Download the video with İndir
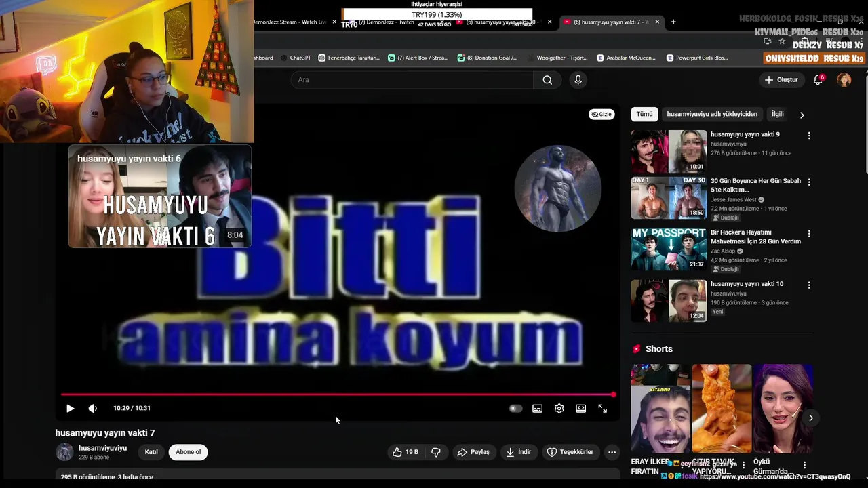Viewport: 868px width, 488px height. [519, 452]
